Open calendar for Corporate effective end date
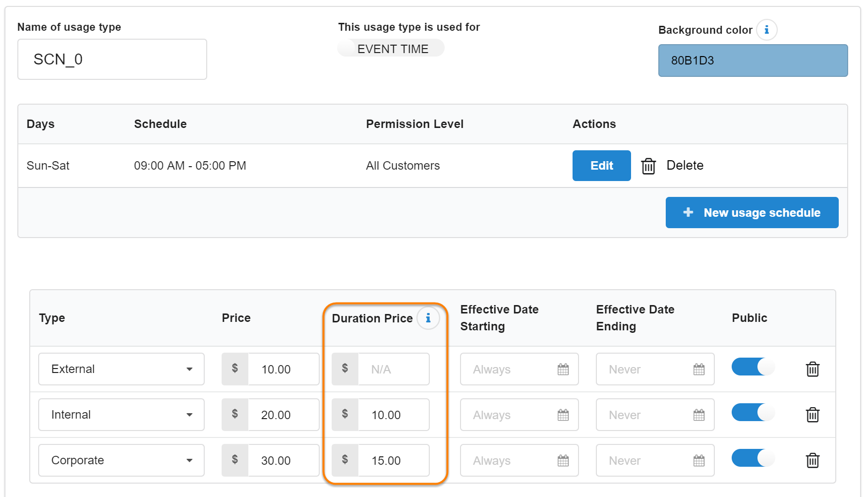Screen dimensions: 868x497 click(x=699, y=461)
